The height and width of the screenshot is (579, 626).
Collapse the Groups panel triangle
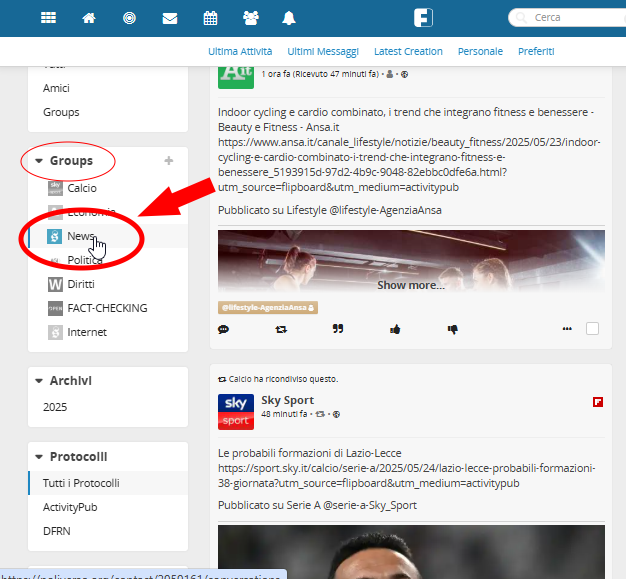click(x=39, y=161)
